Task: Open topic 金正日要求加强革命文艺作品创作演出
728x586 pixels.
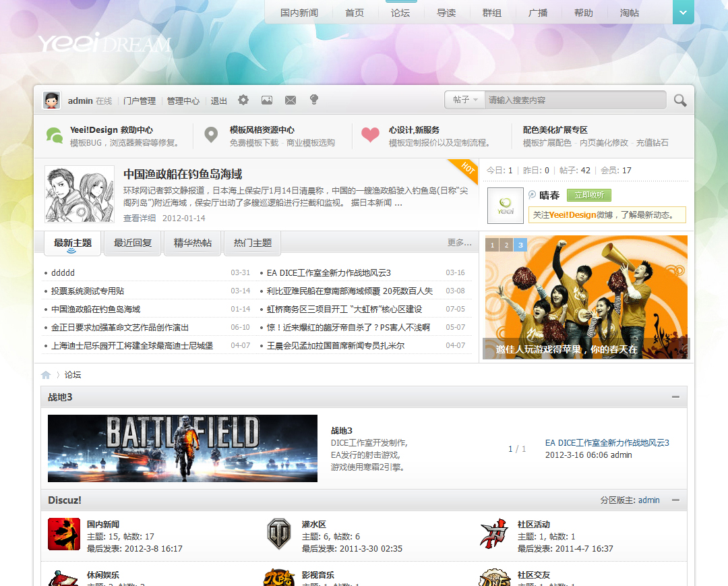Action: [120, 327]
